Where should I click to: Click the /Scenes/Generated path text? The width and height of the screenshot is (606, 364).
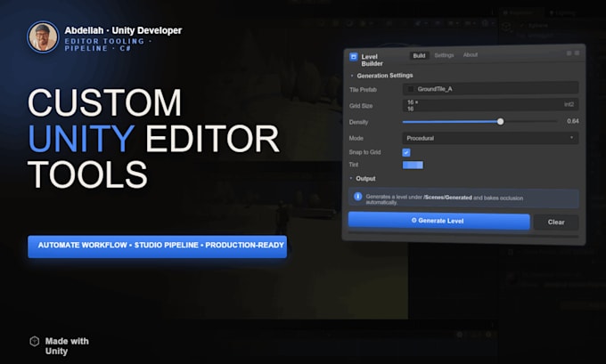point(447,198)
